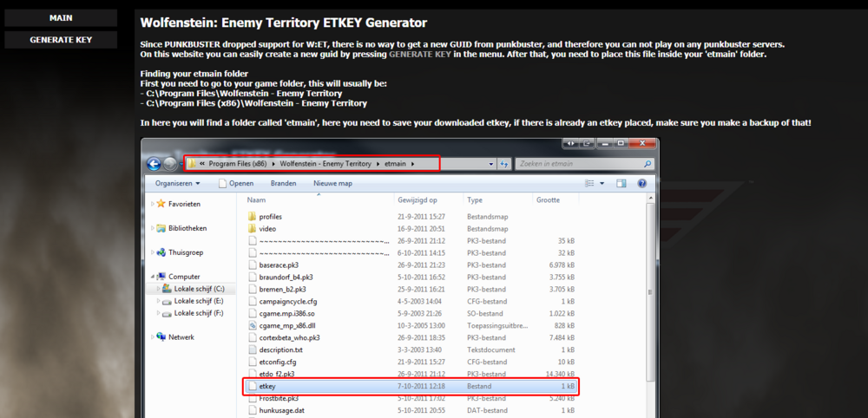Viewport: 868px width, 418px height.
Task: Click the change view icon in the toolbar
Action: pyautogui.click(x=589, y=183)
